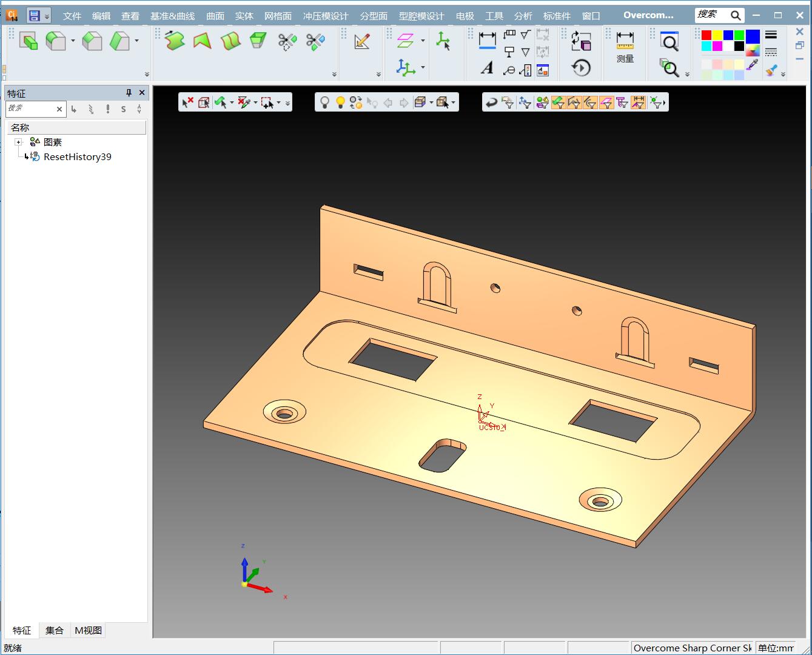
Task: Switch to the 集合 tab
Action: coord(54,630)
